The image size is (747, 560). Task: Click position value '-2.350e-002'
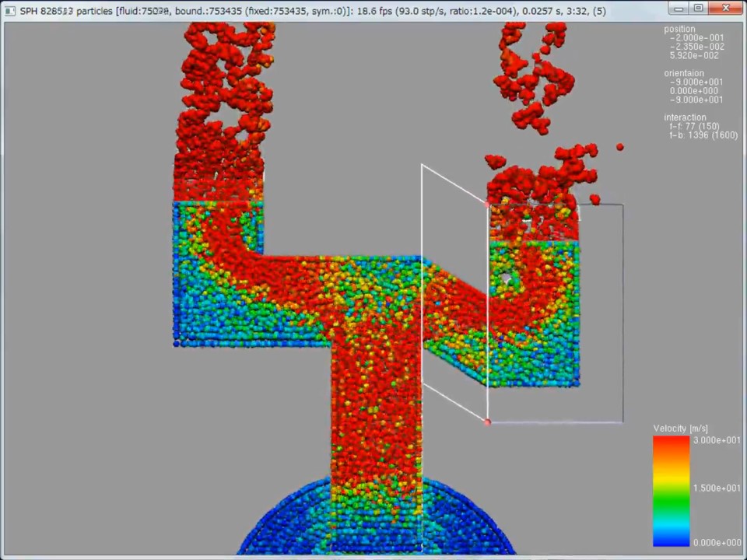696,47
